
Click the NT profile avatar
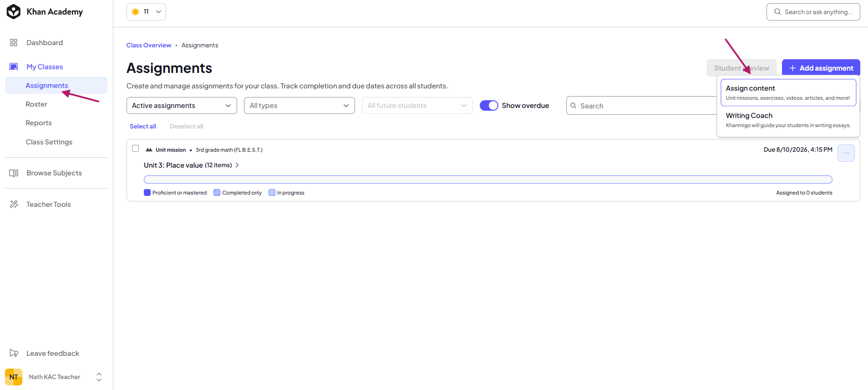14,377
